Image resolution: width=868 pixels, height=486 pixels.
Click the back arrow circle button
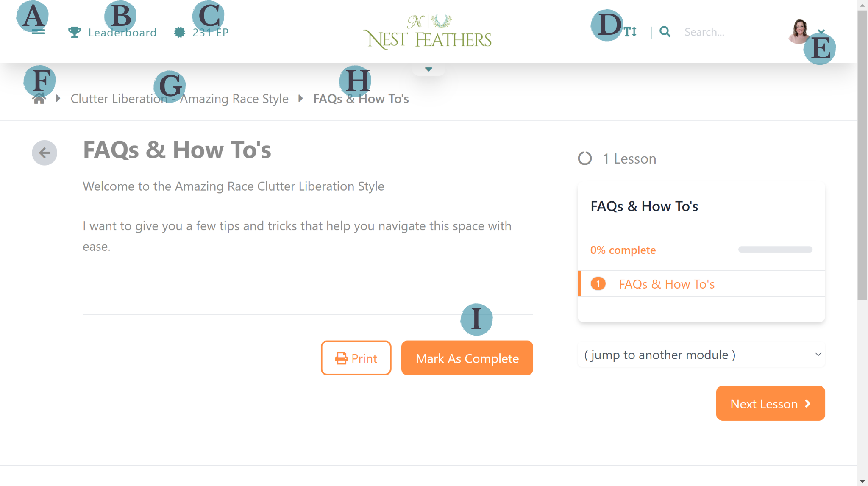point(45,153)
